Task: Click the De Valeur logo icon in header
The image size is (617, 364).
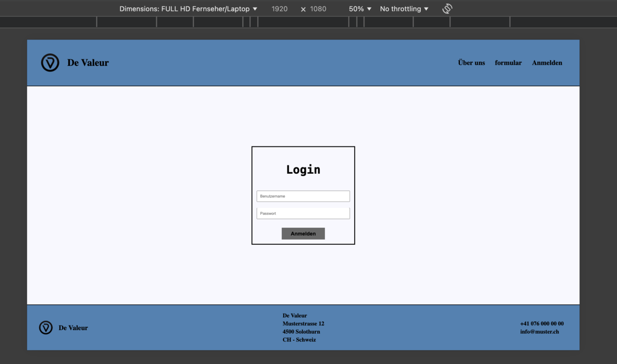Action: [x=50, y=63]
